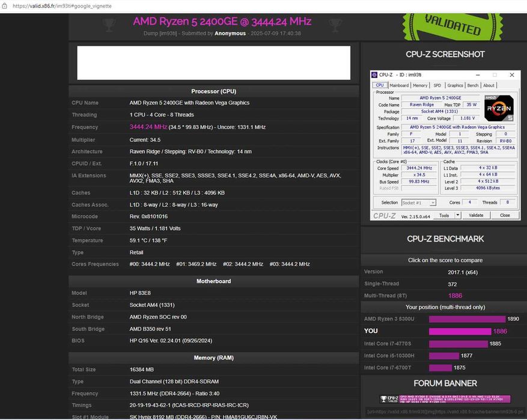
Task: Select the Memory tab in CPU-Z screenshot
Action: point(420,85)
